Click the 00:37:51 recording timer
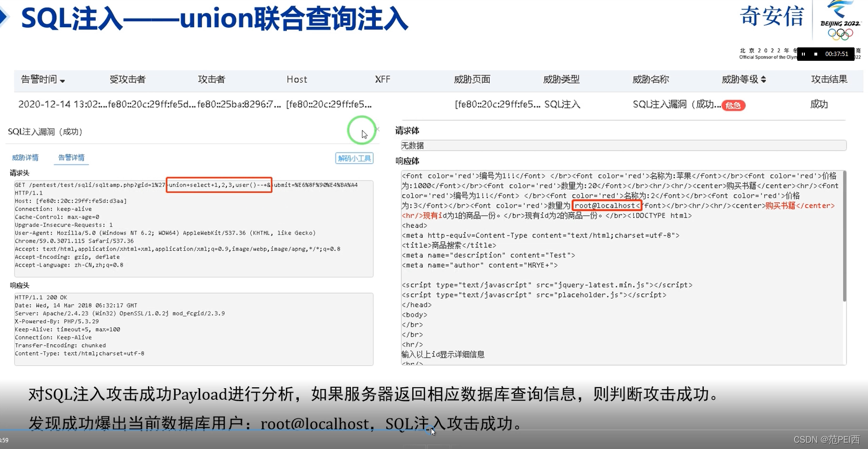Viewport: 868px width, 449px height. (x=836, y=54)
